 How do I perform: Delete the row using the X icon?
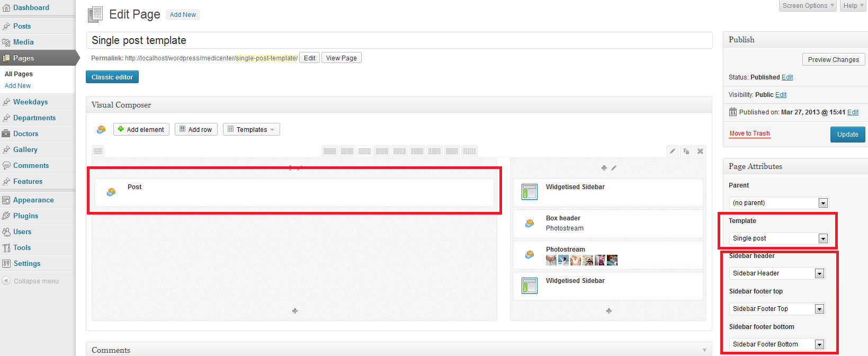pos(700,151)
